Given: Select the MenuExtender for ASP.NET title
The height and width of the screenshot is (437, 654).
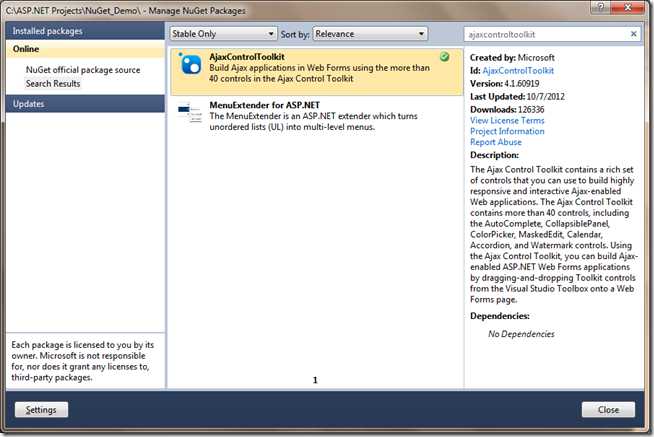Looking at the screenshot, I should [x=264, y=105].
